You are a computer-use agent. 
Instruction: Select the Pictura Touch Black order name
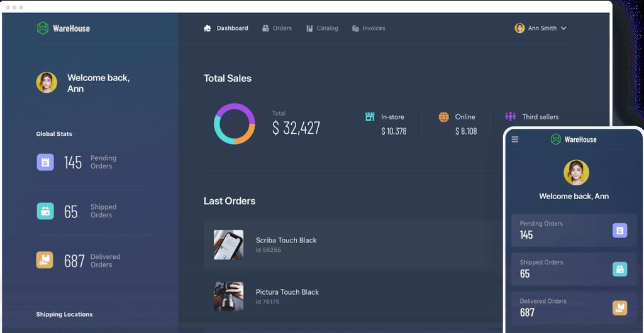(287, 292)
